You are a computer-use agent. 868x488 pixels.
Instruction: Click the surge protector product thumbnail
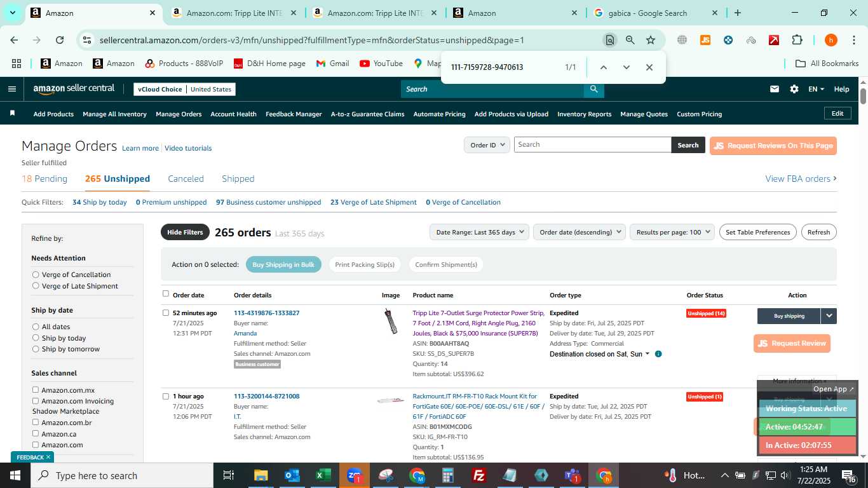pyautogui.click(x=391, y=321)
